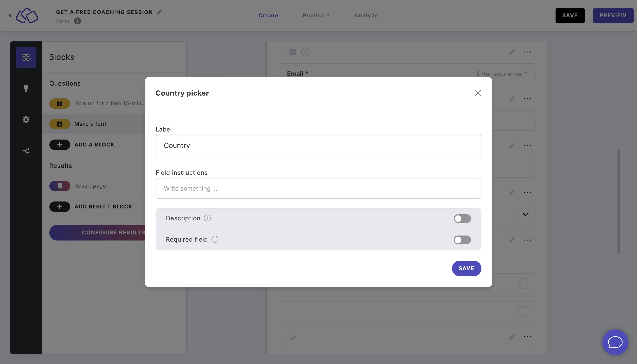This screenshot has height=364, width=637.
Task: Open the settings gear sidebar icon
Action: click(26, 120)
